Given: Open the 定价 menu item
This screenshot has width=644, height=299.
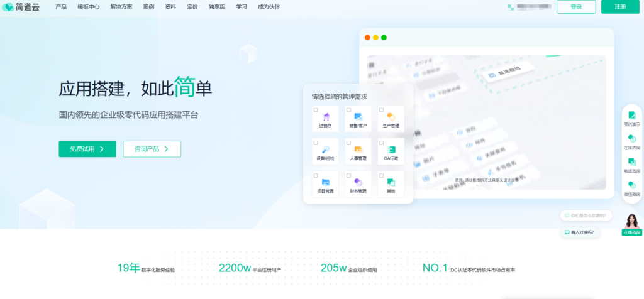Looking at the screenshot, I should (192, 7).
